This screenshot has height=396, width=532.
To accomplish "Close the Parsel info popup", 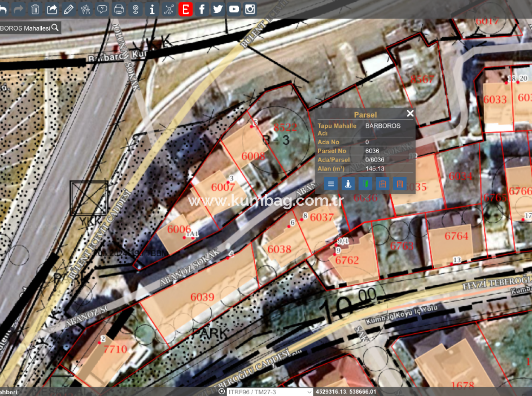I will (x=410, y=113).
